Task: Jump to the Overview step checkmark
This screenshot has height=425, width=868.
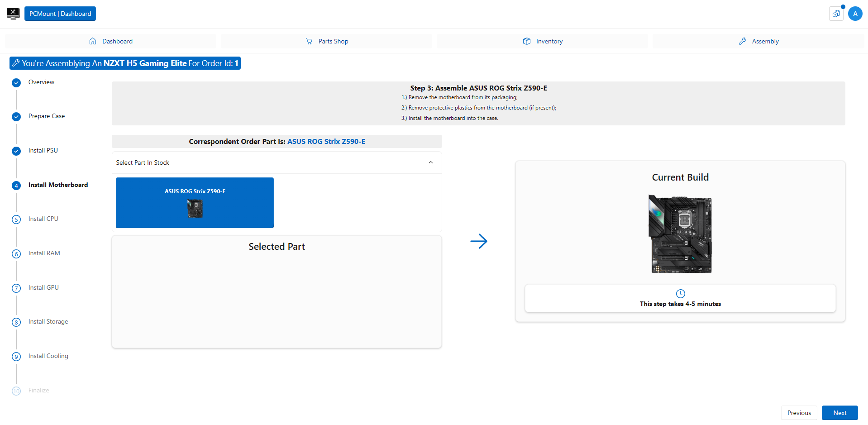Action: tap(16, 83)
